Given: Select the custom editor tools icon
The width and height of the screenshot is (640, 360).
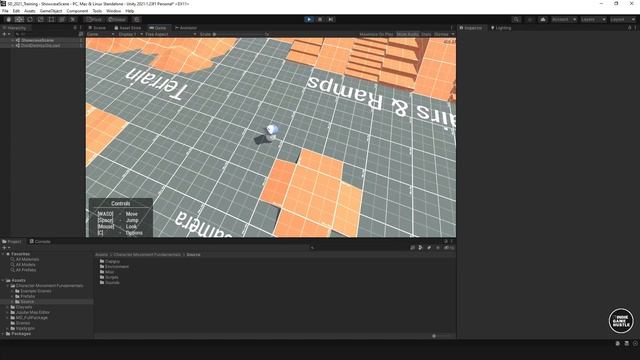Looking at the screenshot, I should (x=72, y=19).
